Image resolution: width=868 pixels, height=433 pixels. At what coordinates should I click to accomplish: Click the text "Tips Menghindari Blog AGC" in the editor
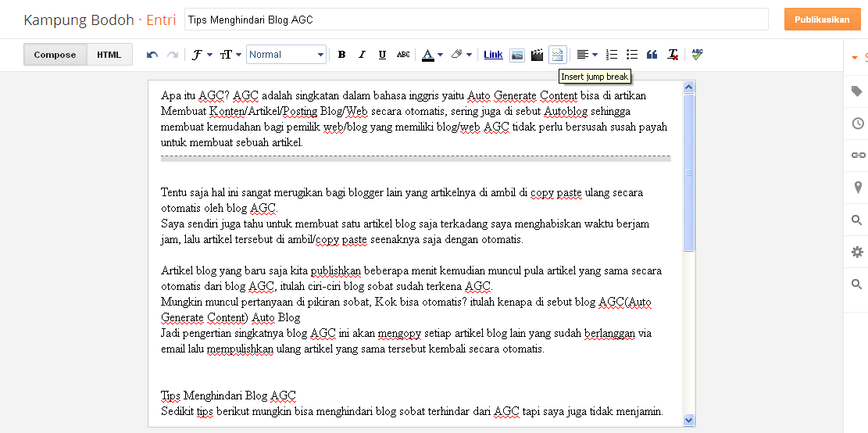(x=229, y=396)
